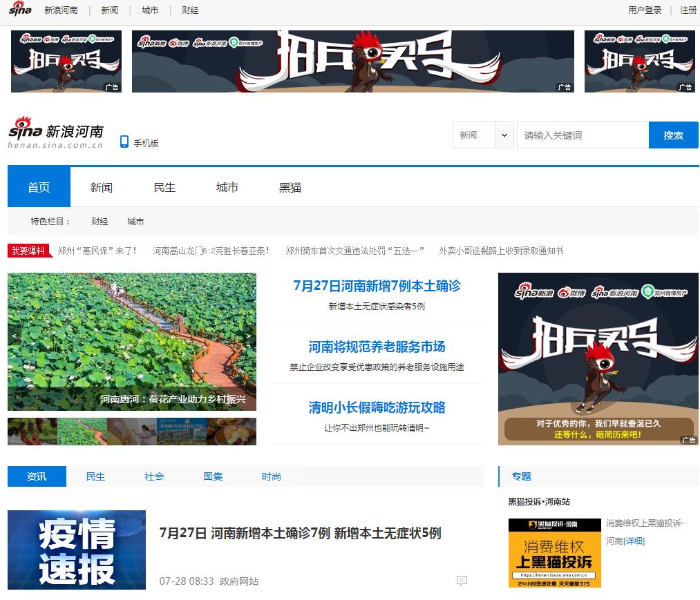Select the 资讯 content tab

(x=37, y=476)
